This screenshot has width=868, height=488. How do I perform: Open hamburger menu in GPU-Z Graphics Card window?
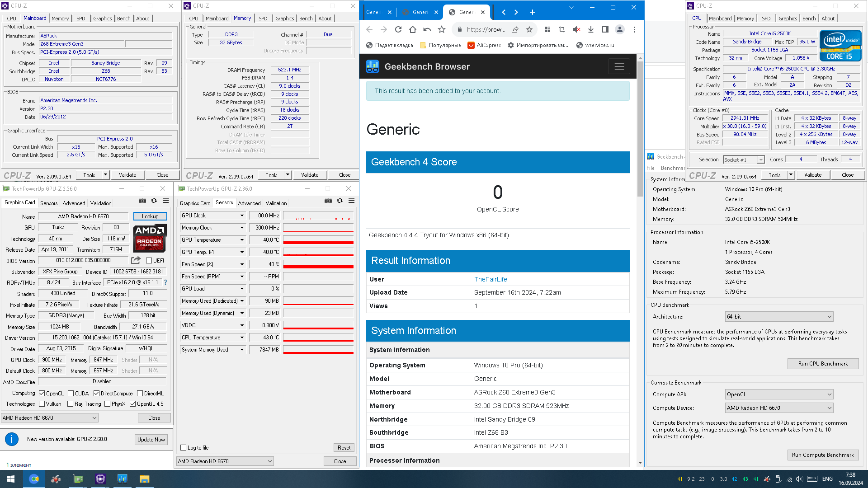click(x=166, y=201)
